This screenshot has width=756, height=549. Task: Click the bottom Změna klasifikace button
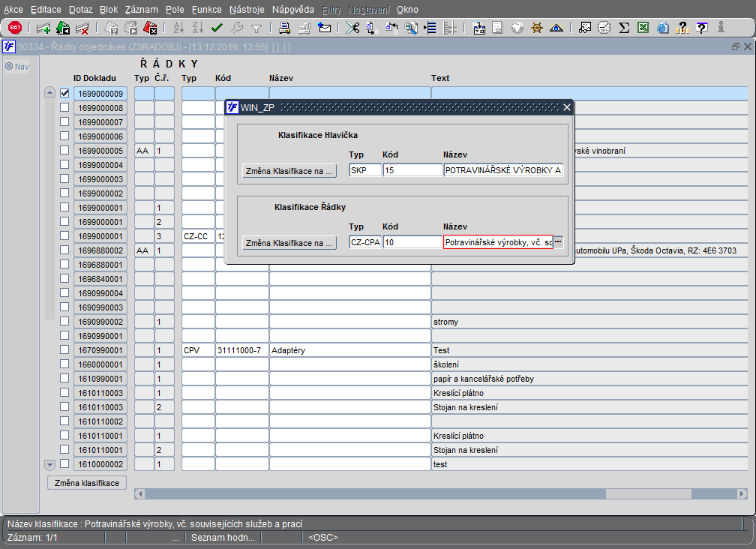pyautogui.click(x=87, y=483)
